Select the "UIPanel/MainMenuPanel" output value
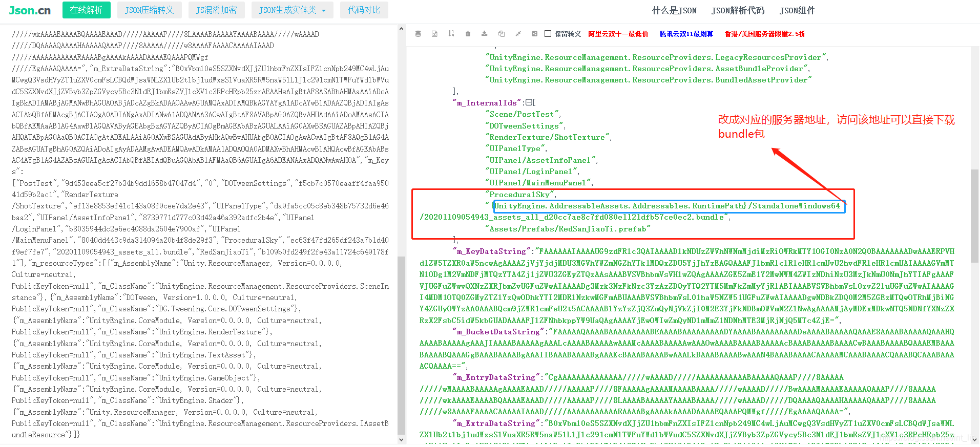The height and width of the screenshot is (447, 980). pyautogui.click(x=538, y=183)
